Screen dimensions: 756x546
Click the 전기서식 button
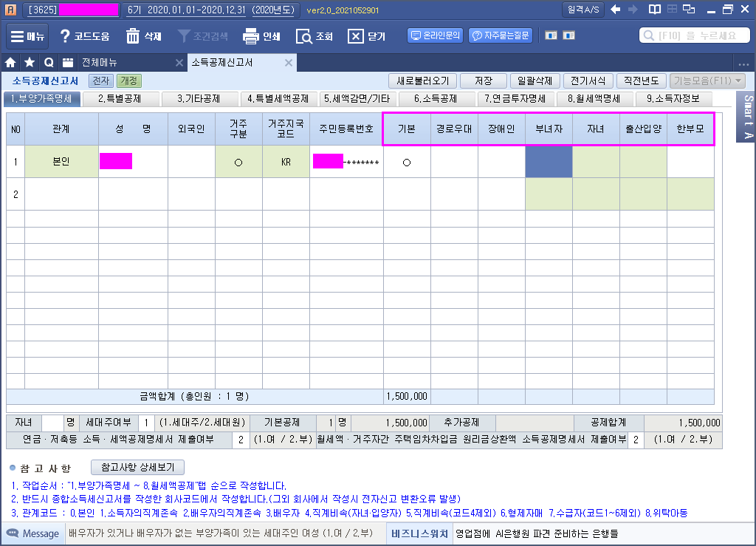tap(588, 81)
